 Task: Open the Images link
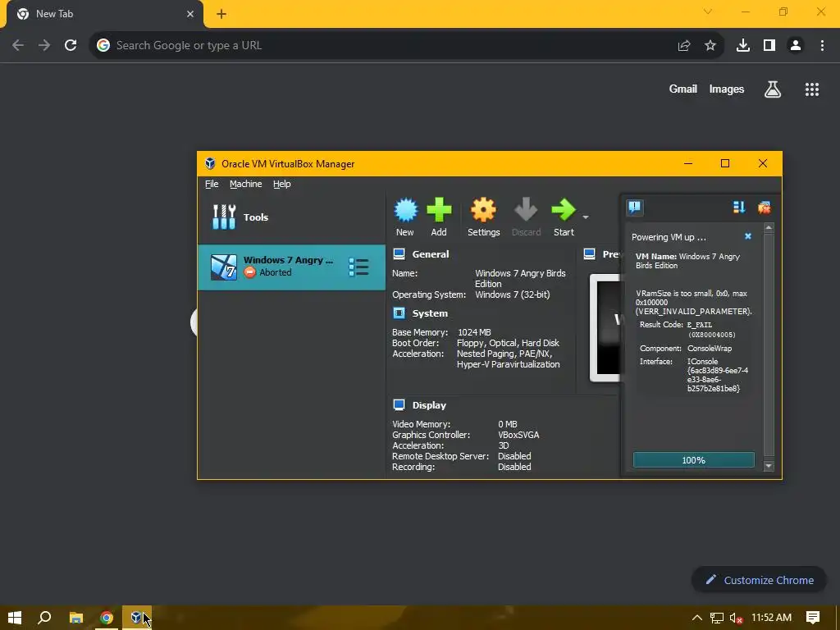pyautogui.click(x=727, y=89)
